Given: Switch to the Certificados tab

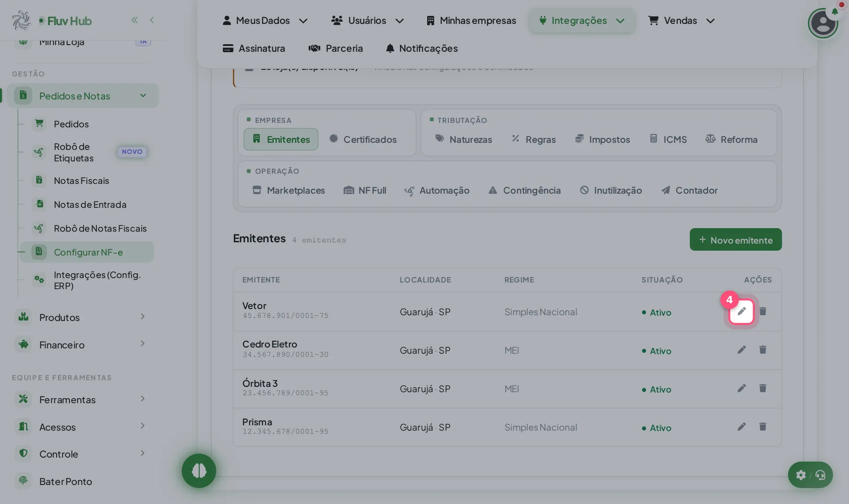Looking at the screenshot, I should [x=363, y=139].
